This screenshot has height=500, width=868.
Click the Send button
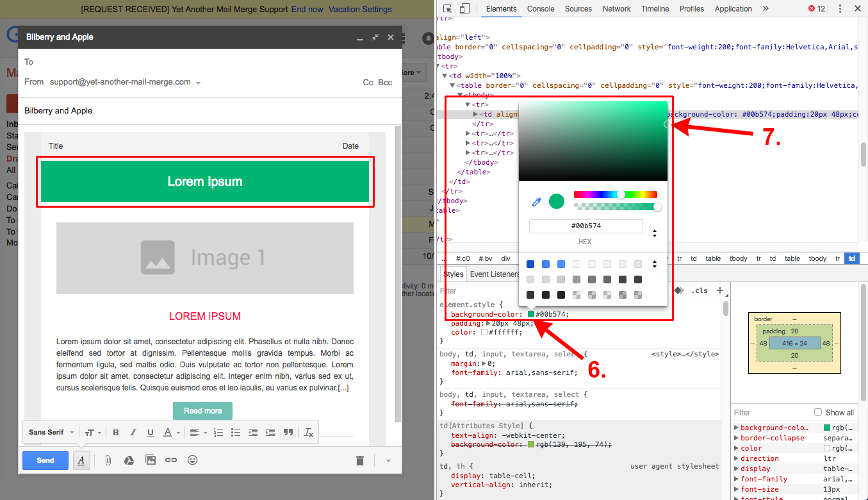pos(45,460)
